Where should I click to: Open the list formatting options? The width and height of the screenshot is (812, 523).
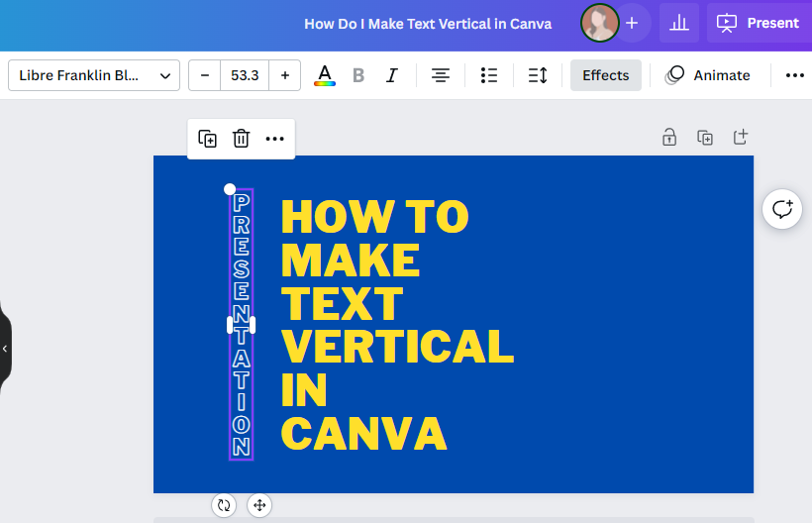pyautogui.click(x=488, y=75)
